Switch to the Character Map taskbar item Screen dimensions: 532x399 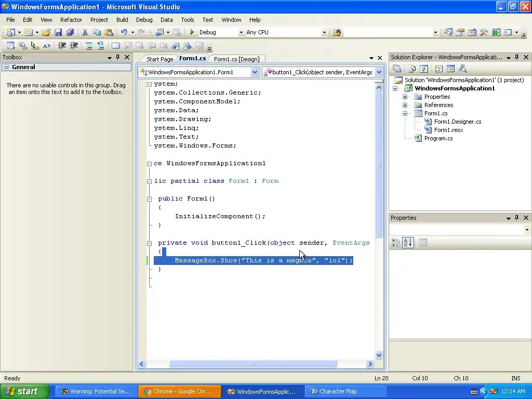pyautogui.click(x=345, y=391)
